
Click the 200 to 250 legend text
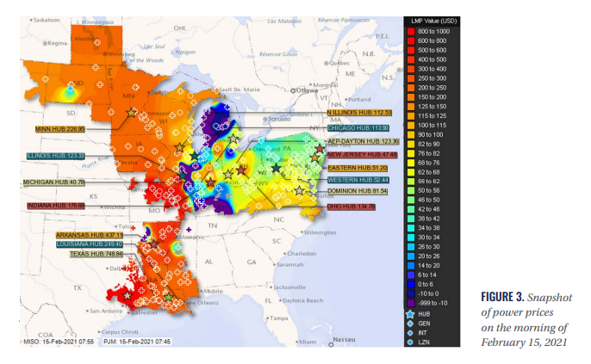[x=432, y=88]
